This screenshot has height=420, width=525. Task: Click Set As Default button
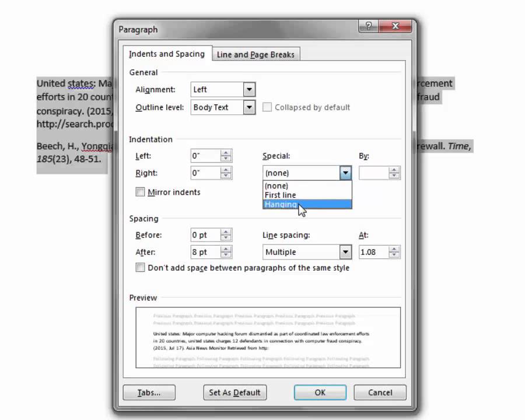click(x=235, y=392)
